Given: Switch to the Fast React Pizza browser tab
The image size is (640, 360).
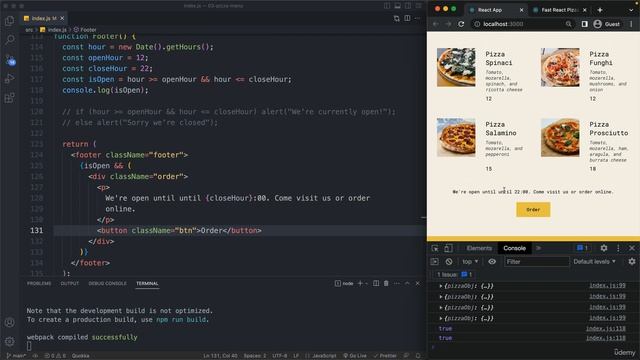Looking at the screenshot, I should (x=559, y=10).
